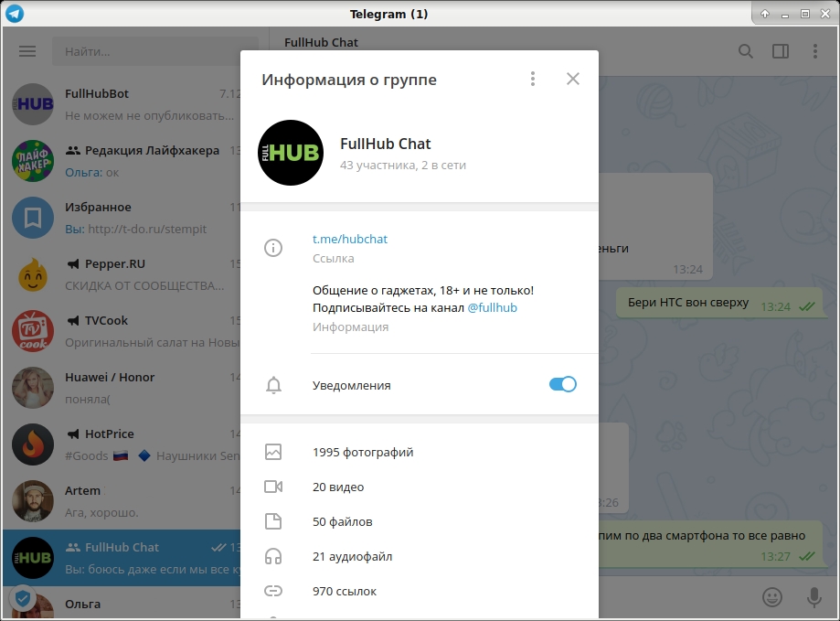Image resolution: width=840 pixels, height=621 pixels.
Task: Click the Лайфхакер avatar icon
Action: [x=33, y=161]
